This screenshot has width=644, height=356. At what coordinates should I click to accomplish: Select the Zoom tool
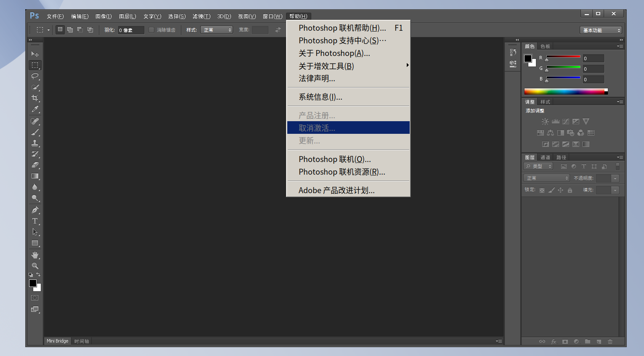click(x=35, y=266)
